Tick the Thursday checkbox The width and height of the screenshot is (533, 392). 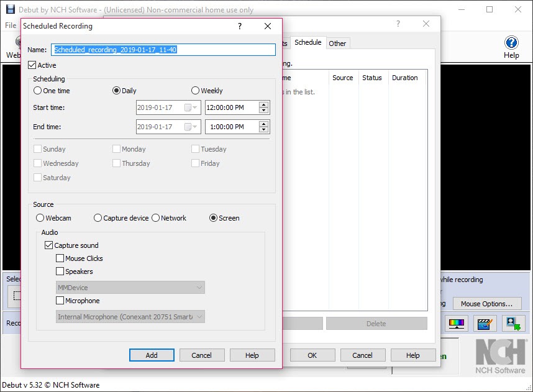[116, 163]
